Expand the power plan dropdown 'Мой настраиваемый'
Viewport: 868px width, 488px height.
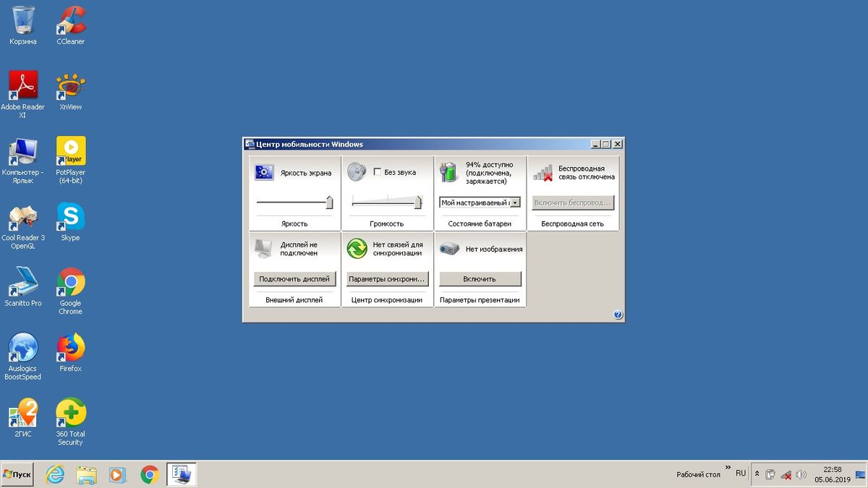coord(515,203)
